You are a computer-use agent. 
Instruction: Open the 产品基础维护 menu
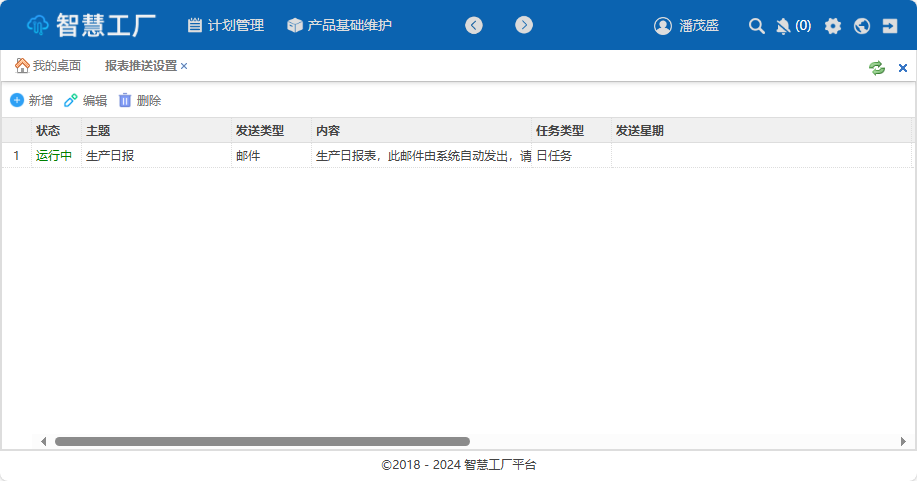click(x=339, y=25)
